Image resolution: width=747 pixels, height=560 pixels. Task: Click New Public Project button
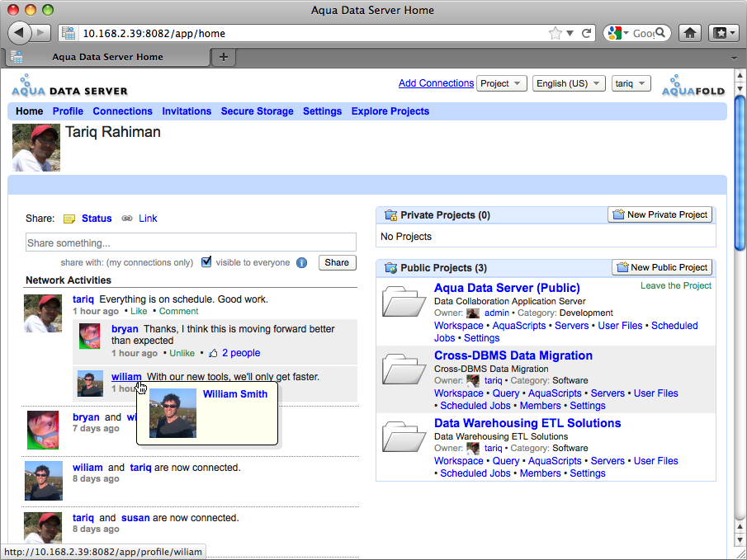[x=662, y=267]
